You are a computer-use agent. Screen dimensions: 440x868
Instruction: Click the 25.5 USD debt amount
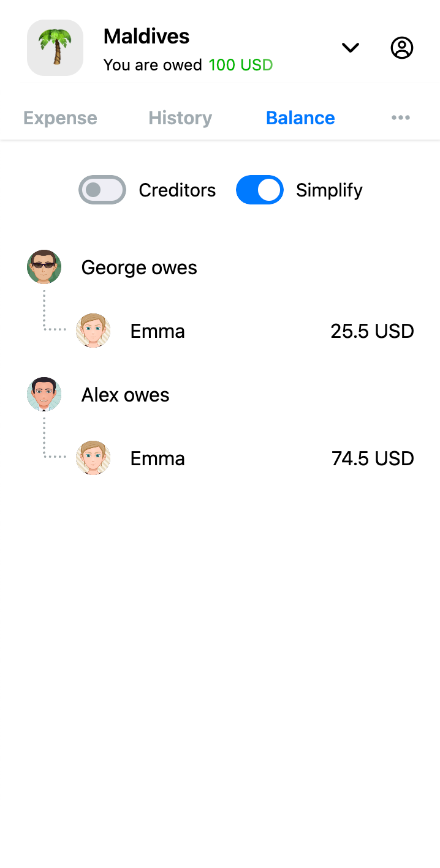(372, 331)
